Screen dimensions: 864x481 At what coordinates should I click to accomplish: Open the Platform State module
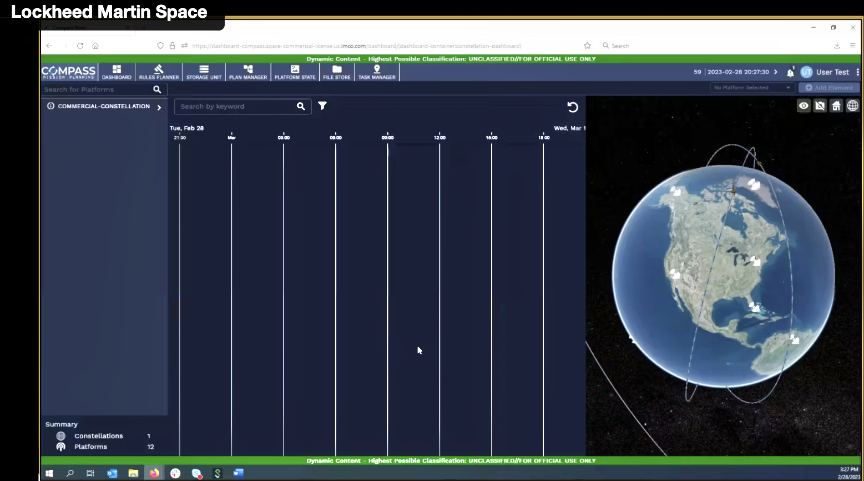point(294,72)
